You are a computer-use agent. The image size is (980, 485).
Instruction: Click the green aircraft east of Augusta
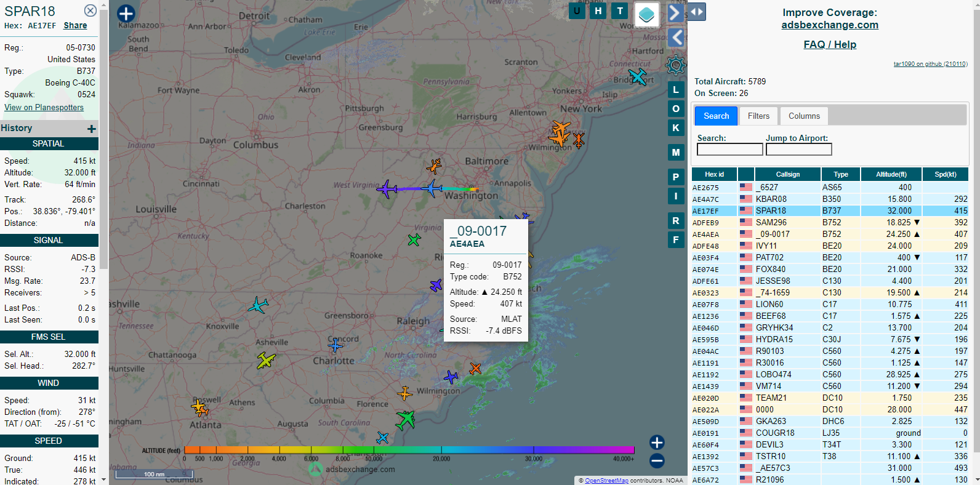(x=405, y=420)
